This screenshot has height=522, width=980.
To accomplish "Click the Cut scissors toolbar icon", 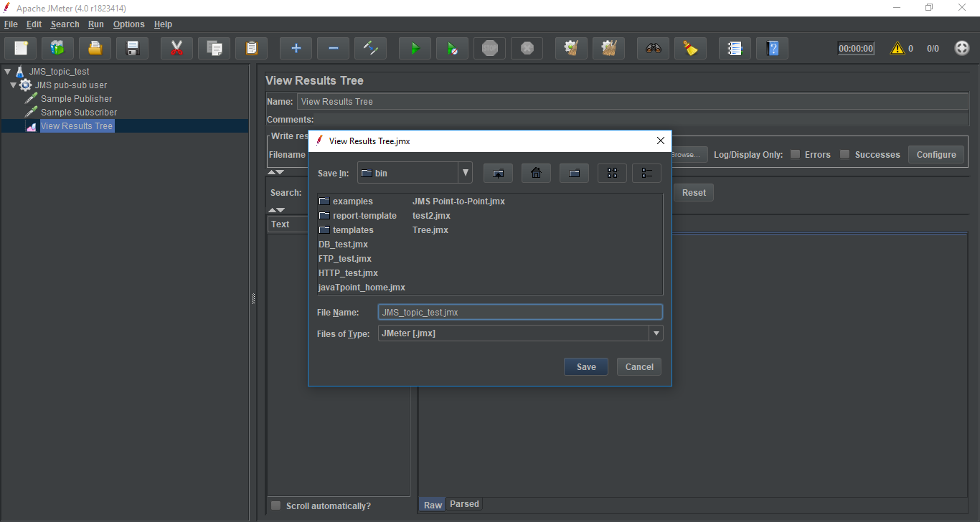I will point(176,49).
